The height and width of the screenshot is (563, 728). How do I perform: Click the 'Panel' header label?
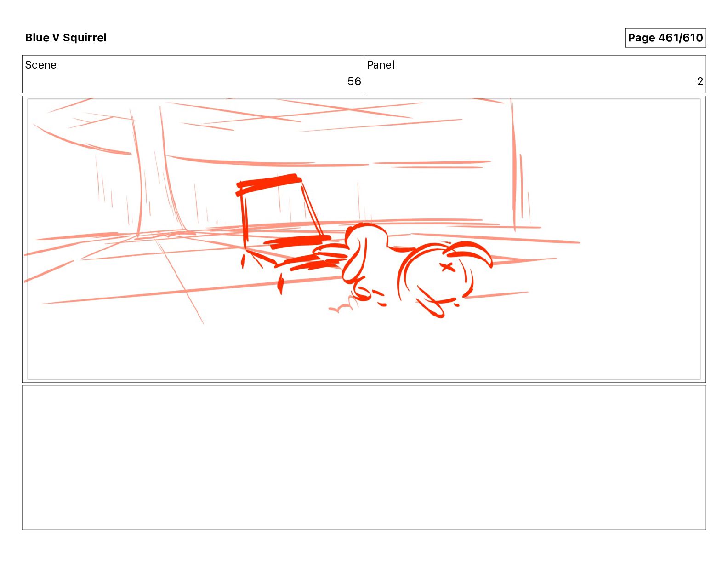[x=381, y=65]
